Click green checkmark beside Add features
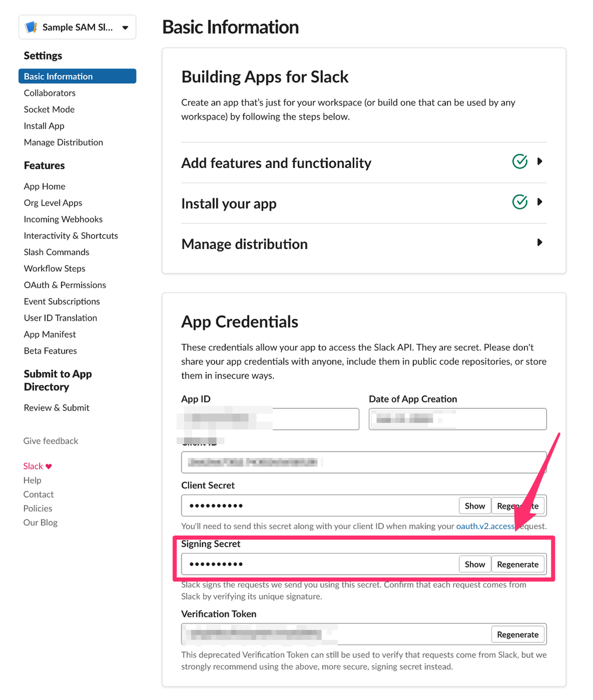 click(x=519, y=162)
